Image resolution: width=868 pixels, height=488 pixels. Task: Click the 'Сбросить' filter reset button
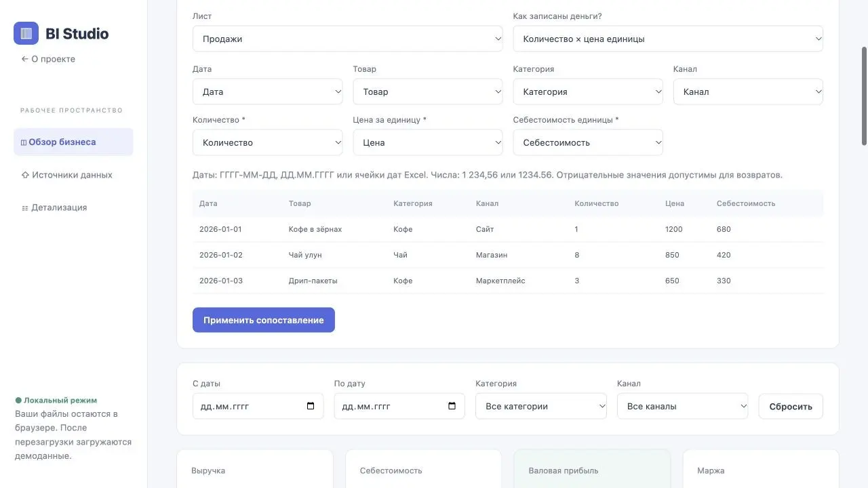click(x=791, y=407)
